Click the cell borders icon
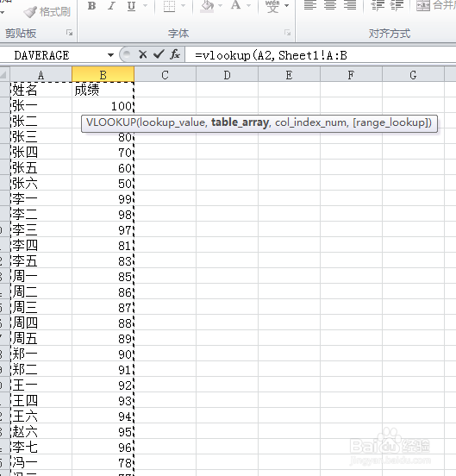 169,6
